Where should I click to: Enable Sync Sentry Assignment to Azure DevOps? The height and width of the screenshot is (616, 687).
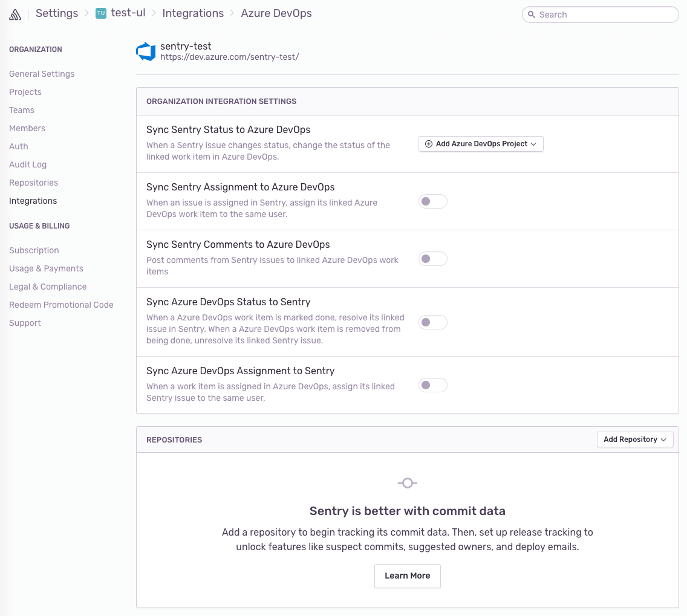click(x=432, y=201)
